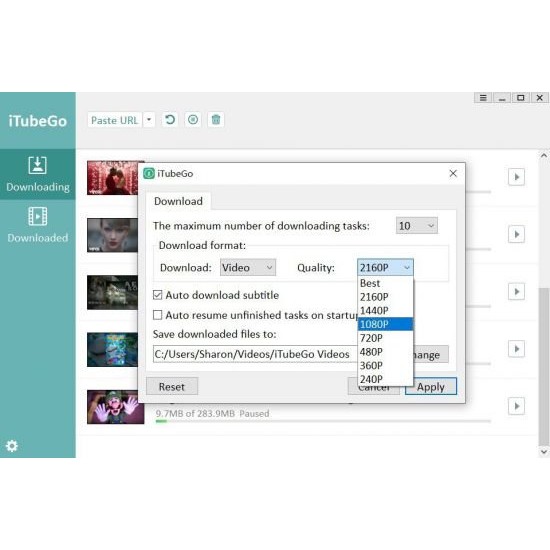Open settings via the gear icon

[x=12, y=446]
